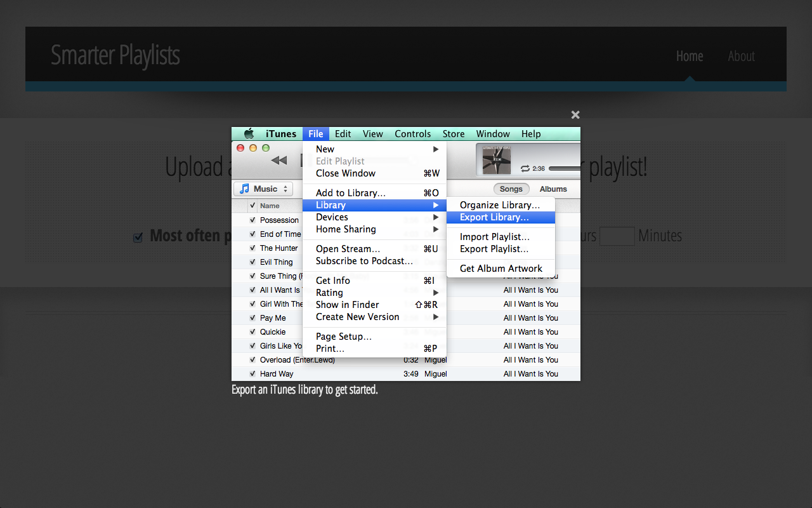The width and height of the screenshot is (812, 508).
Task: Click 'Export an iTunes library' caption
Action: [x=304, y=389]
